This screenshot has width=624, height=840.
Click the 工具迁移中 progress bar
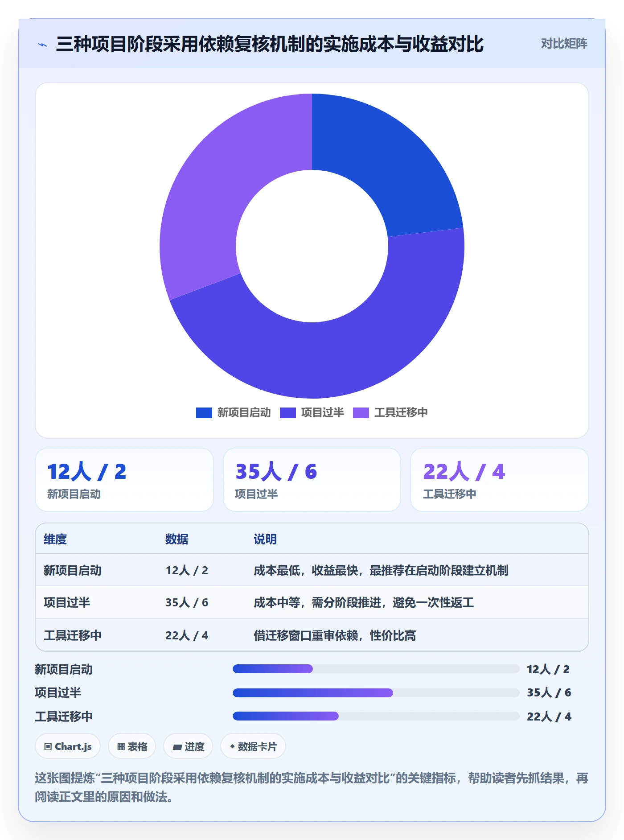tap(376, 716)
